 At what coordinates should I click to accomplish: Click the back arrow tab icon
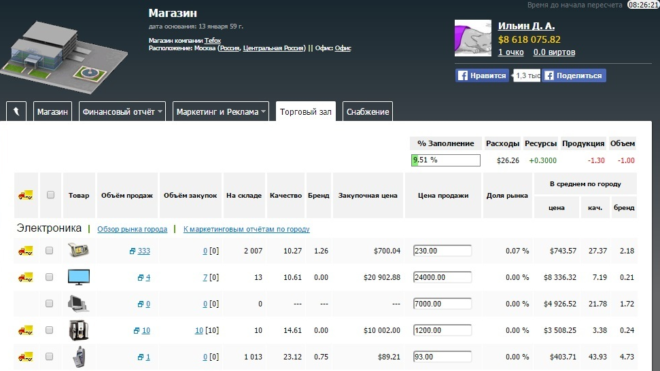point(16,111)
